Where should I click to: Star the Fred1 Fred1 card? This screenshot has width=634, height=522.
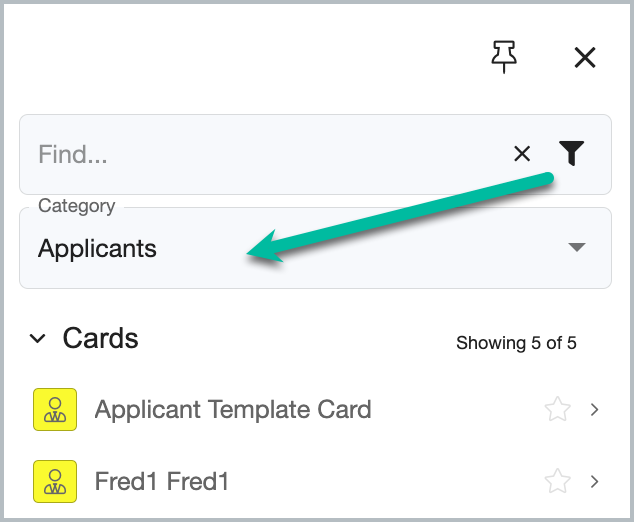558,481
